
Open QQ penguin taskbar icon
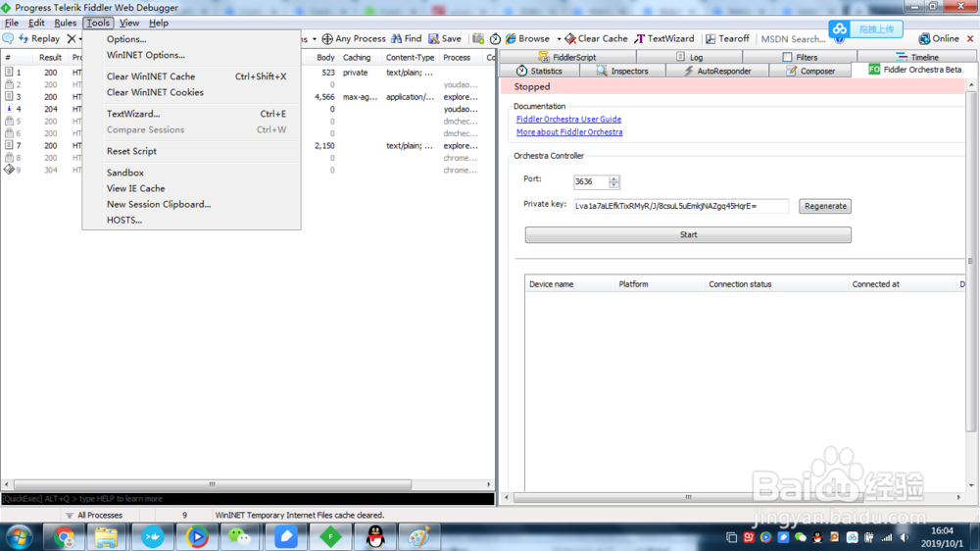tap(375, 537)
